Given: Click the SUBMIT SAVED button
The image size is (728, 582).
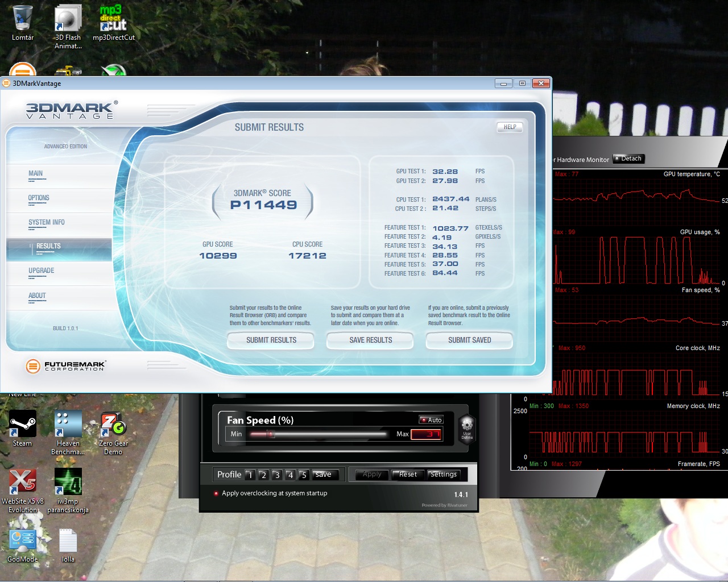Looking at the screenshot, I should [469, 340].
